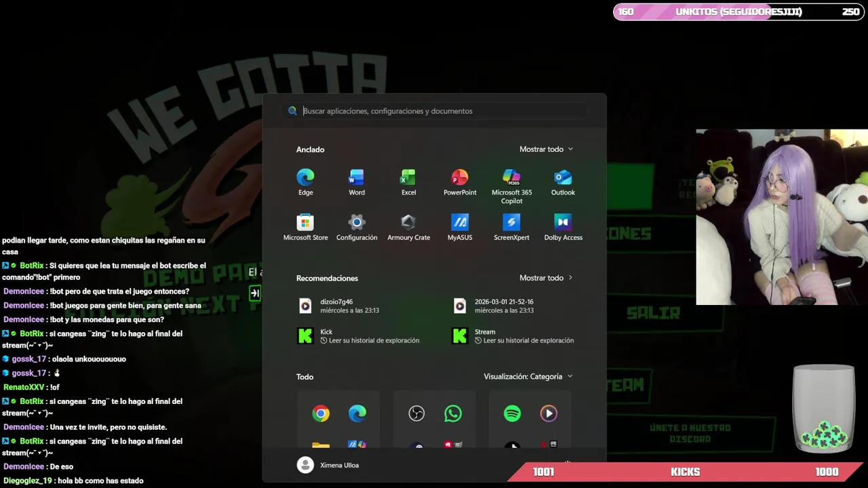
Task: Click the Anclado section heading
Action: pos(311,149)
